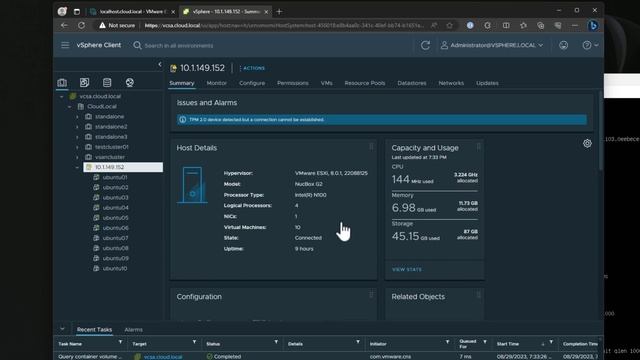
Task: Open the Updates tab
Action: click(487, 83)
